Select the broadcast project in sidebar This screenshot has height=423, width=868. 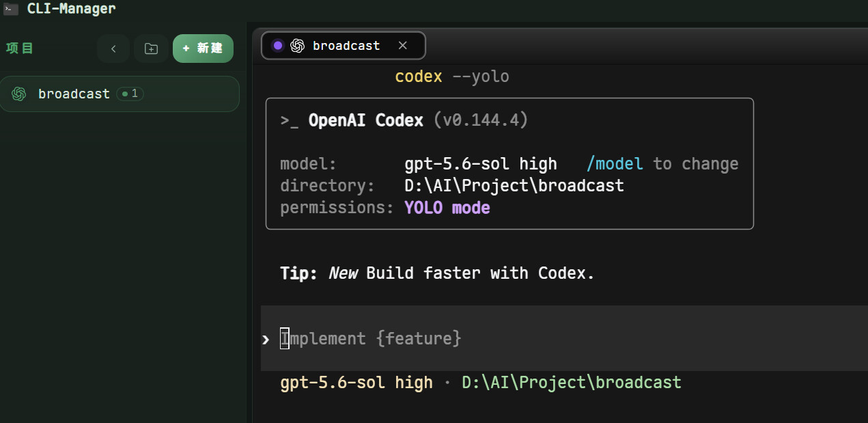click(x=120, y=94)
